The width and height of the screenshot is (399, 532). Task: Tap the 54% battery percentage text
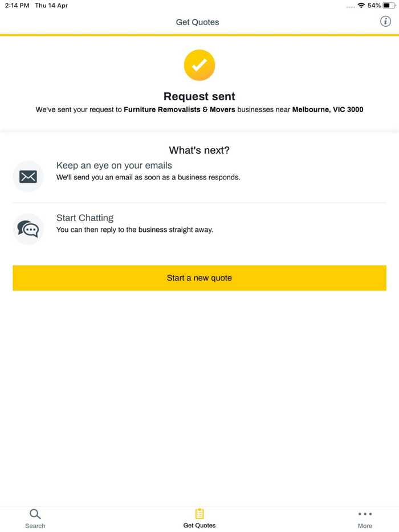pyautogui.click(x=376, y=5)
